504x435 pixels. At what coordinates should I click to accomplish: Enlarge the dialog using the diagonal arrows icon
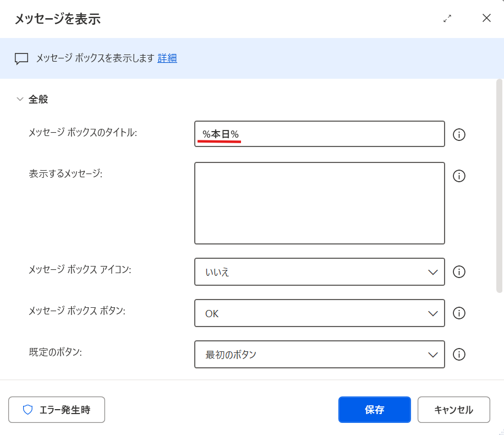447,18
